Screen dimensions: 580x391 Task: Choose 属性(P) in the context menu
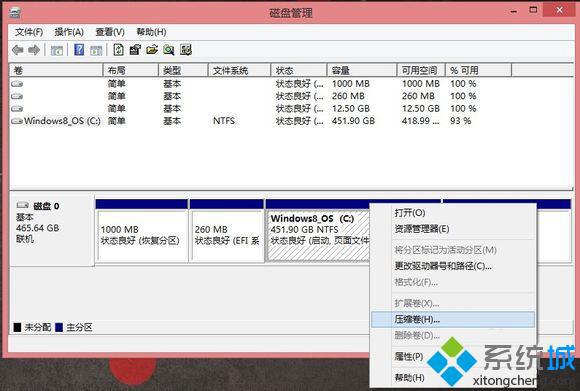coord(408,357)
